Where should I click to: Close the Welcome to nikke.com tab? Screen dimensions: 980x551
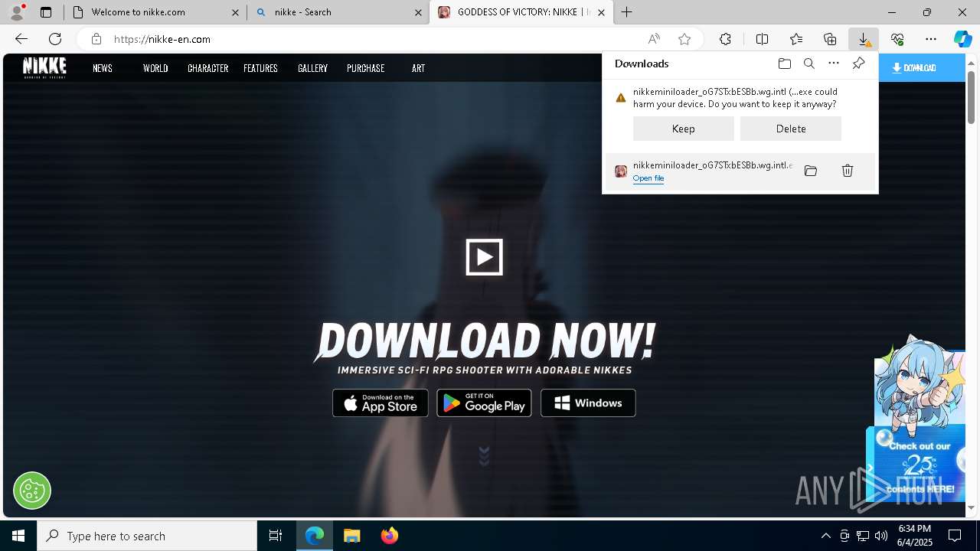pos(236,12)
